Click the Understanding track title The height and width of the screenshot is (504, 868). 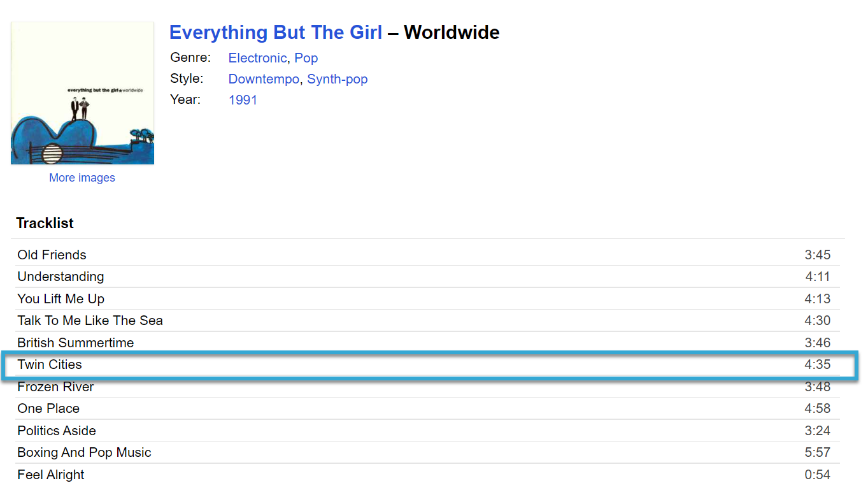(x=60, y=277)
